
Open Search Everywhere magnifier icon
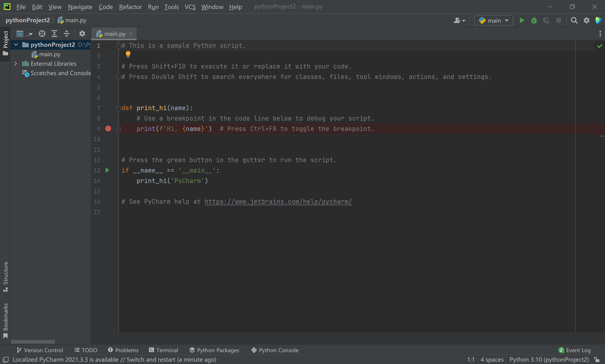(574, 20)
